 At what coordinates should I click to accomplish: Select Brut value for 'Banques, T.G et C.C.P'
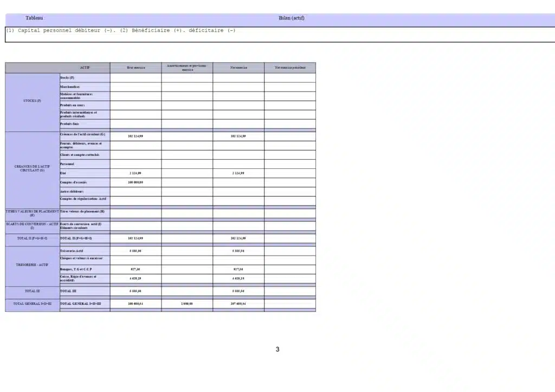(x=135, y=269)
